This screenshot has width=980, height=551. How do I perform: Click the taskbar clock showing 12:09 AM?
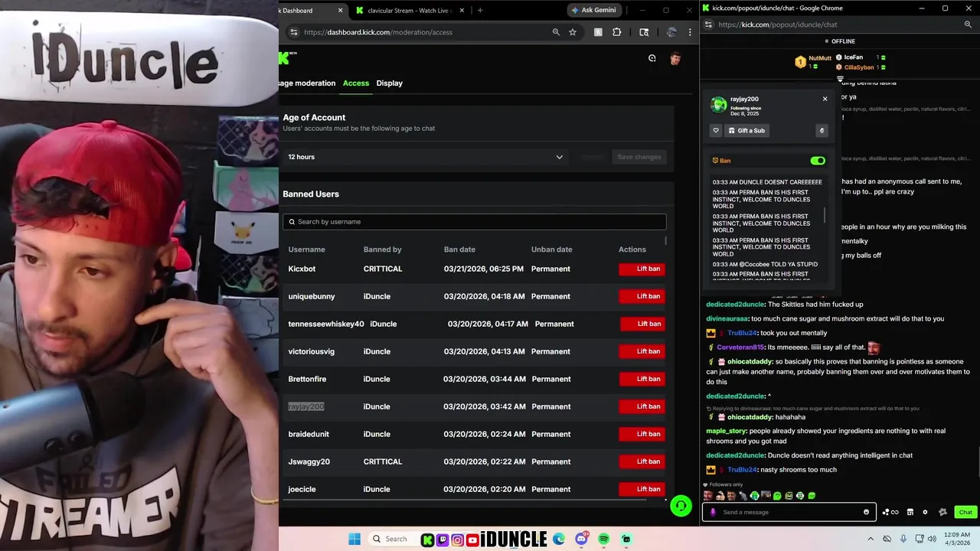pyautogui.click(x=959, y=539)
